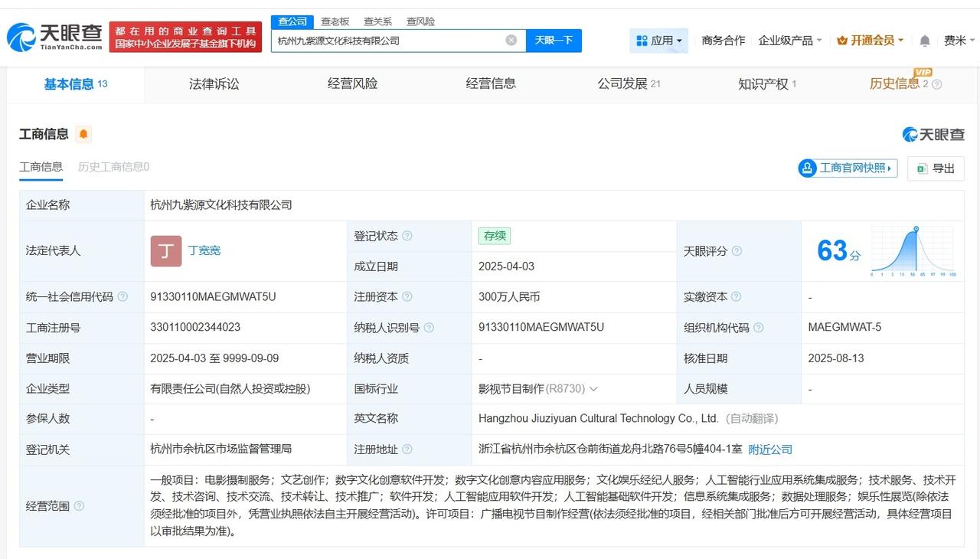Open the 费米 account dropdown menu
The image size is (980, 559).
click(x=960, y=40)
